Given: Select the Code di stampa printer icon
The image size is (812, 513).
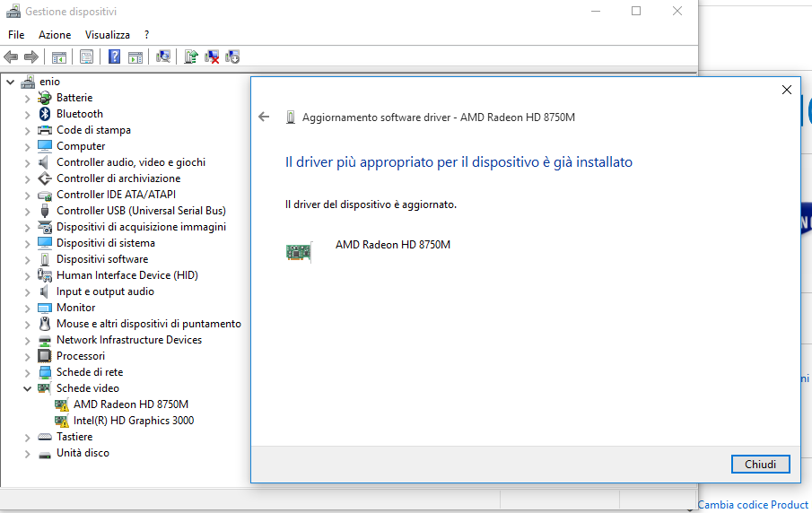Looking at the screenshot, I should (x=45, y=130).
